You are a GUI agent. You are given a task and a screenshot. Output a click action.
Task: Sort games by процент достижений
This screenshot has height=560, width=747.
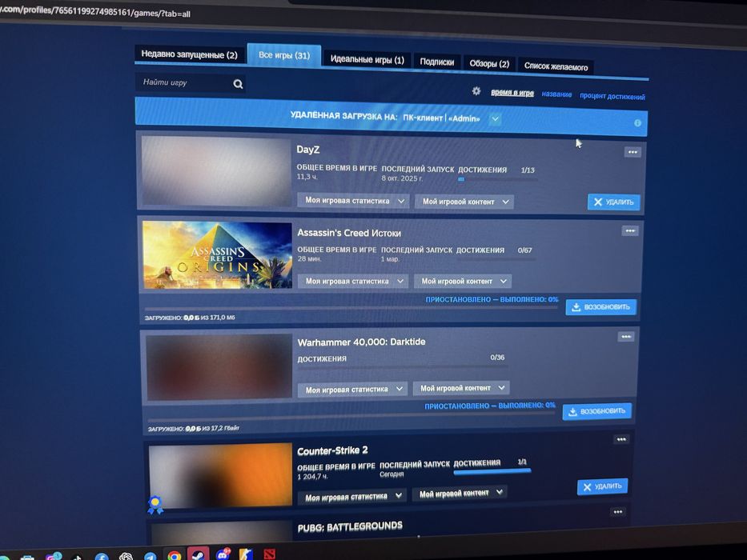tap(612, 96)
